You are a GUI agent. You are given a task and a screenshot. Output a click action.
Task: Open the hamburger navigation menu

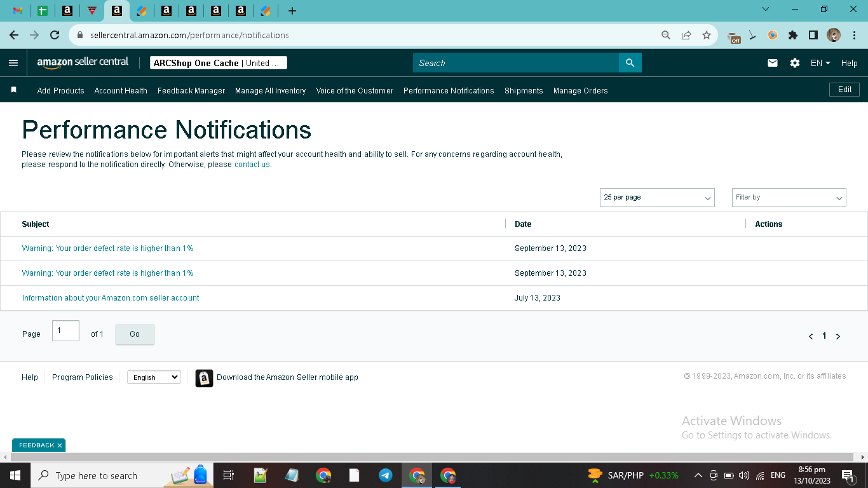pyautogui.click(x=13, y=63)
